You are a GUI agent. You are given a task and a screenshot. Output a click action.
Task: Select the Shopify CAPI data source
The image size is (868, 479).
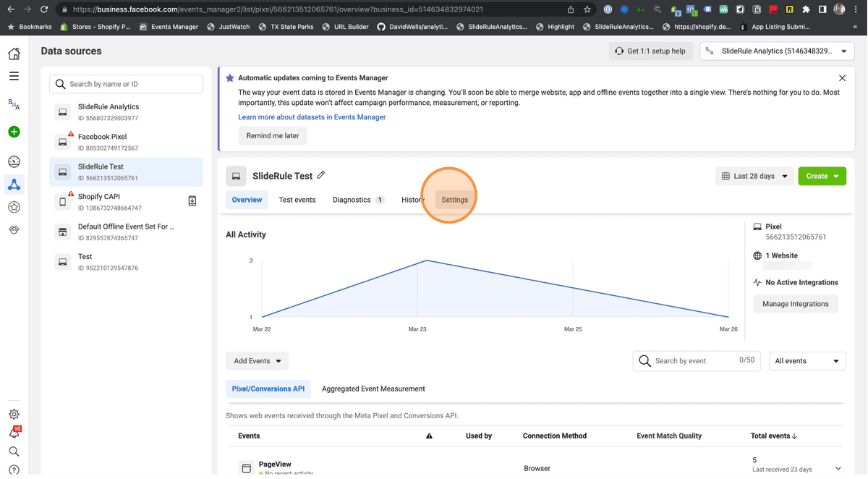[x=126, y=202]
